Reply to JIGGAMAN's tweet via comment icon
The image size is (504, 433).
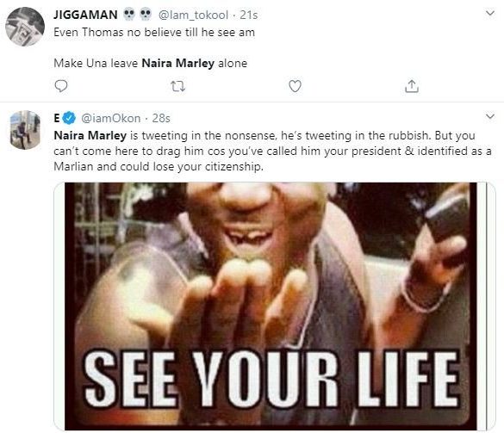(61, 86)
